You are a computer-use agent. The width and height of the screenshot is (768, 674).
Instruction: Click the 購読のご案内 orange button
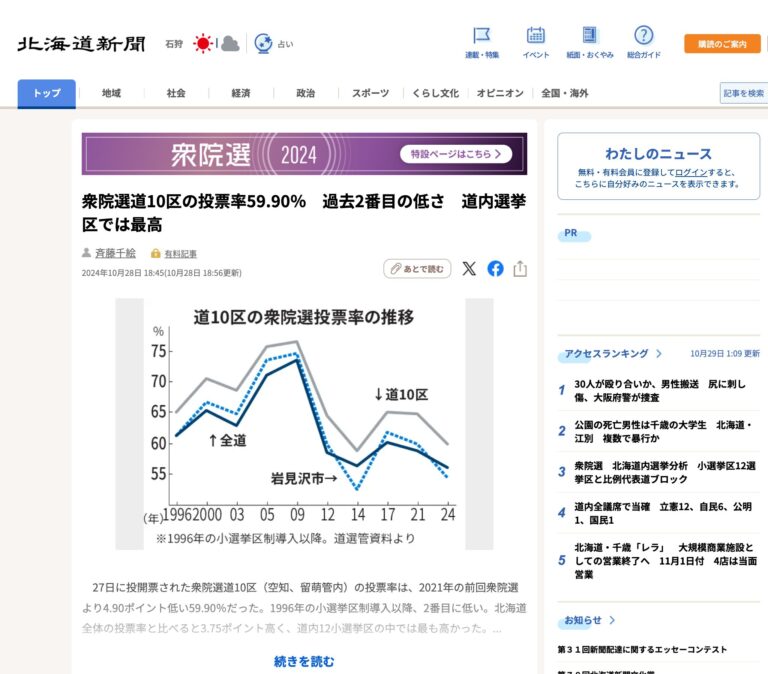point(722,44)
